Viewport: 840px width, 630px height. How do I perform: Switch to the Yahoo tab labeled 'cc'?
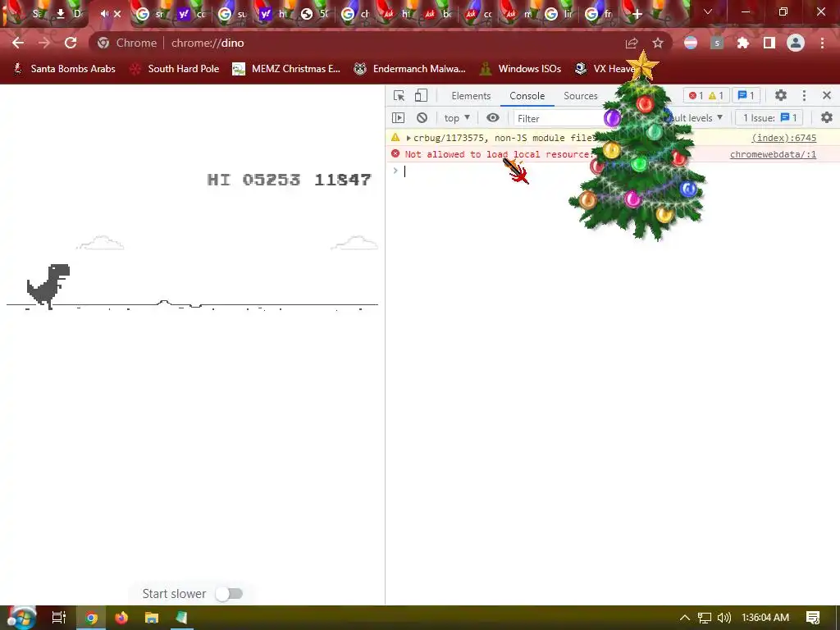[x=192, y=15]
